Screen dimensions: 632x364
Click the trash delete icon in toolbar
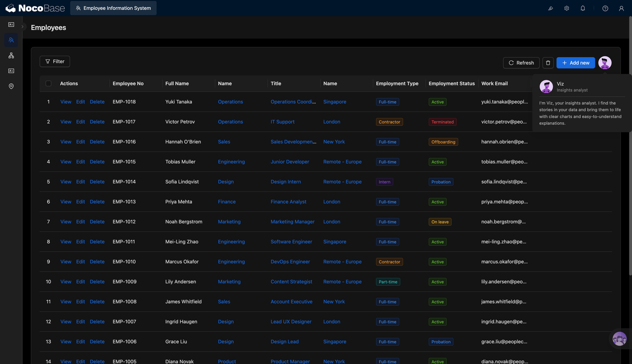coord(548,63)
